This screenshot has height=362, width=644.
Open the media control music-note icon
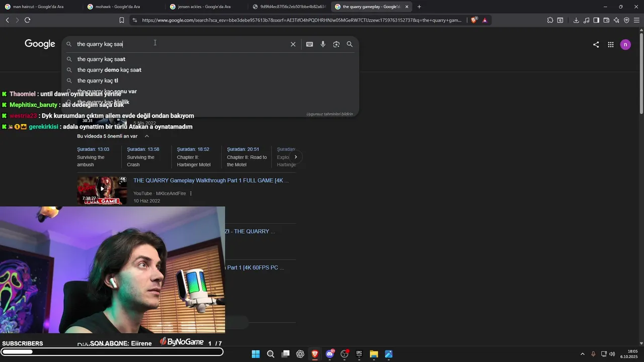(x=586, y=20)
